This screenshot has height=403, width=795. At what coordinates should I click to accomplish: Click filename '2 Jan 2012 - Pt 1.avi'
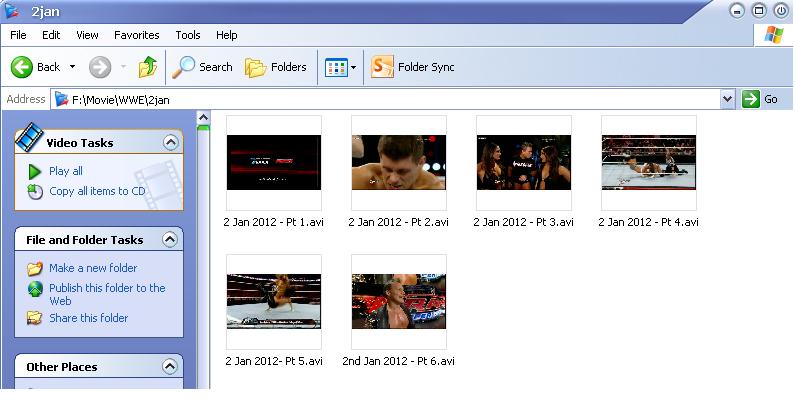pos(274,222)
